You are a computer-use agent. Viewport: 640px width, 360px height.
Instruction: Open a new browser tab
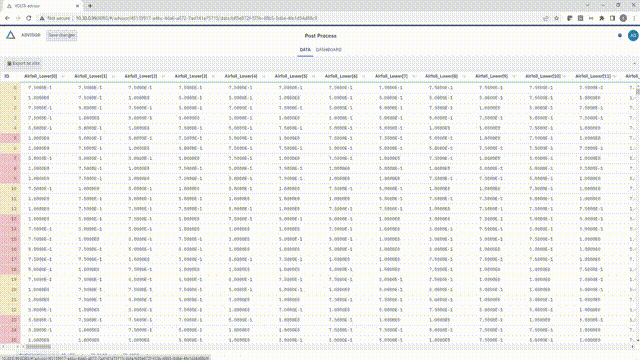[90, 6]
